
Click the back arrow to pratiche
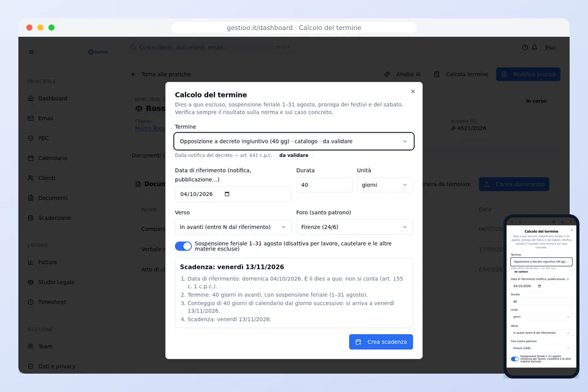pyautogui.click(x=134, y=74)
